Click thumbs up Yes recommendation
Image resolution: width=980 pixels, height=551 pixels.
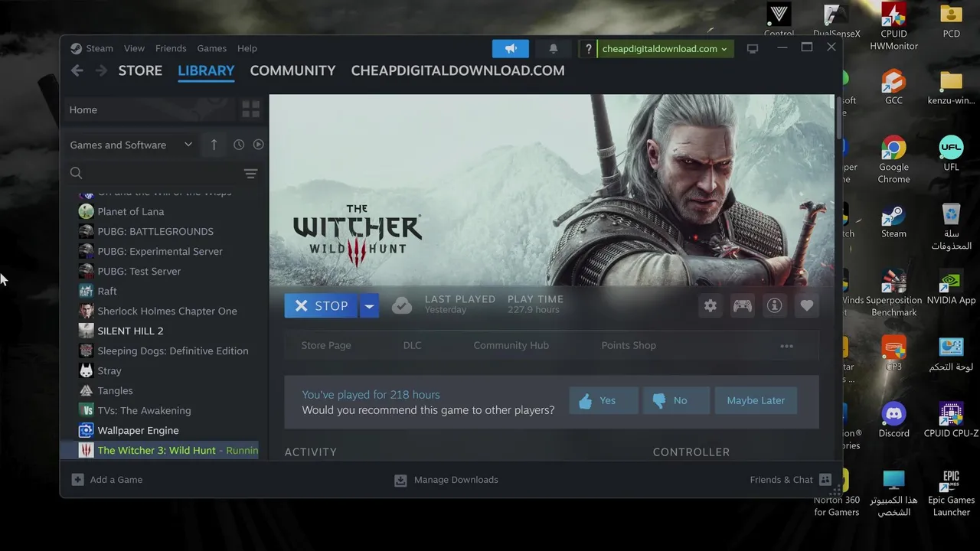[603, 400]
